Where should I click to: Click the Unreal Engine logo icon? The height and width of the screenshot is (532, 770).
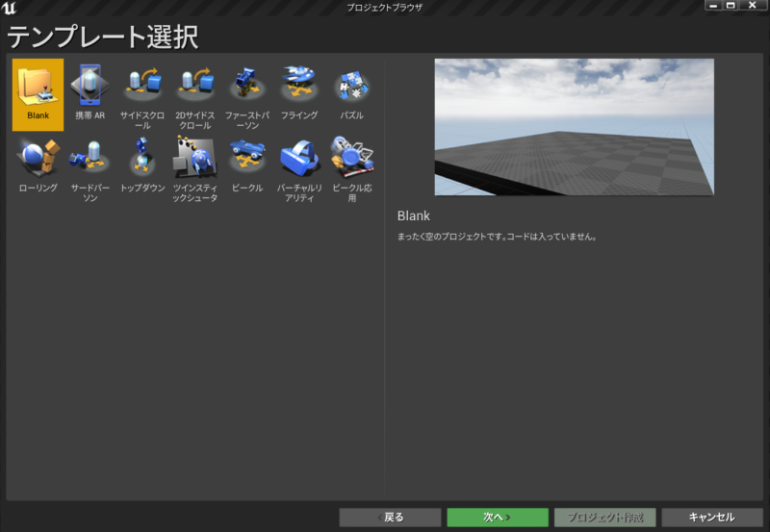click(x=9, y=8)
